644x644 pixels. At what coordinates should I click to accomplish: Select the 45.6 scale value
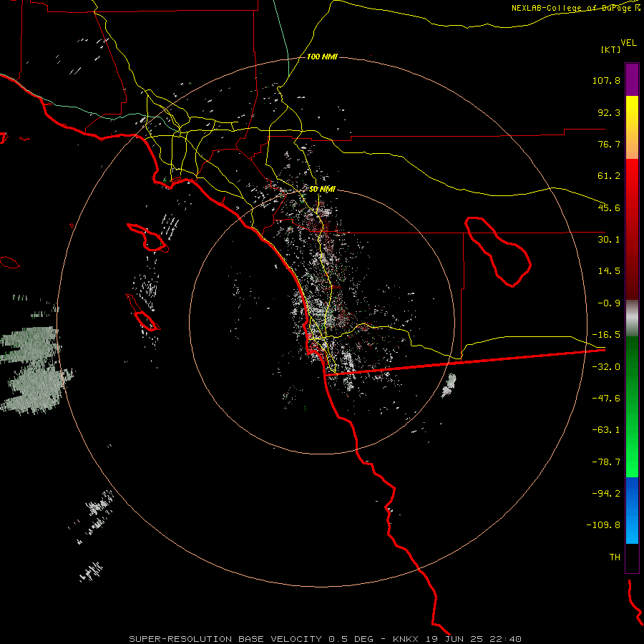point(609,208)
